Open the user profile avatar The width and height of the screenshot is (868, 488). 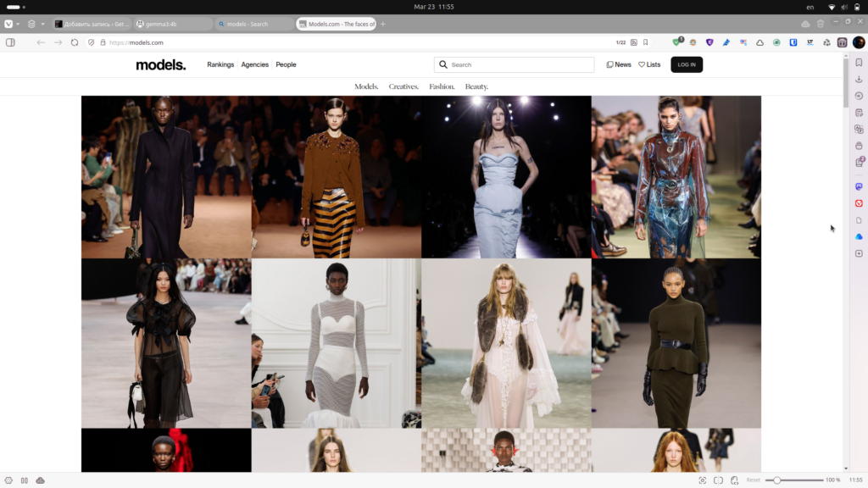[x=859, y=42]
